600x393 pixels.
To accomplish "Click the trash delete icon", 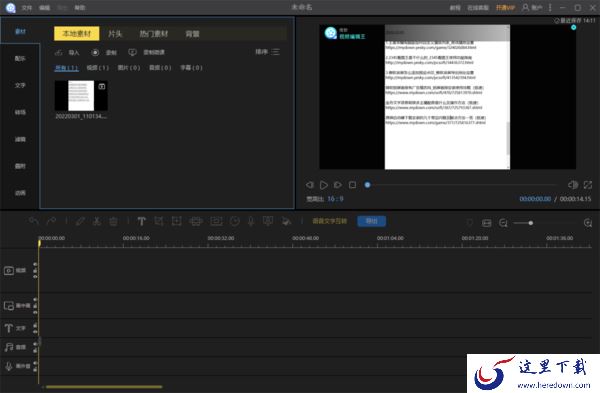I will pyautogui.click(x=113, y=221).
